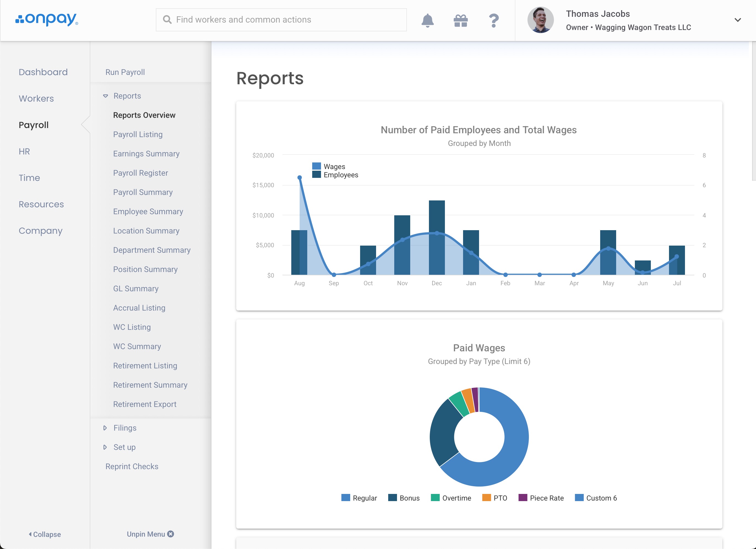Click the search magnifier icon
This screenshot has height=549, width=756.
coord(167,20)
